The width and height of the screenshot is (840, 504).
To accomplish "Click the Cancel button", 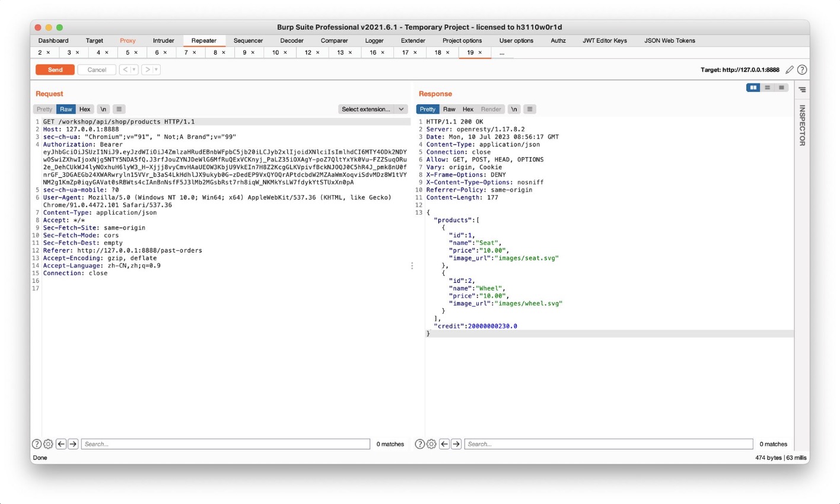I will (x=97, y=70).
